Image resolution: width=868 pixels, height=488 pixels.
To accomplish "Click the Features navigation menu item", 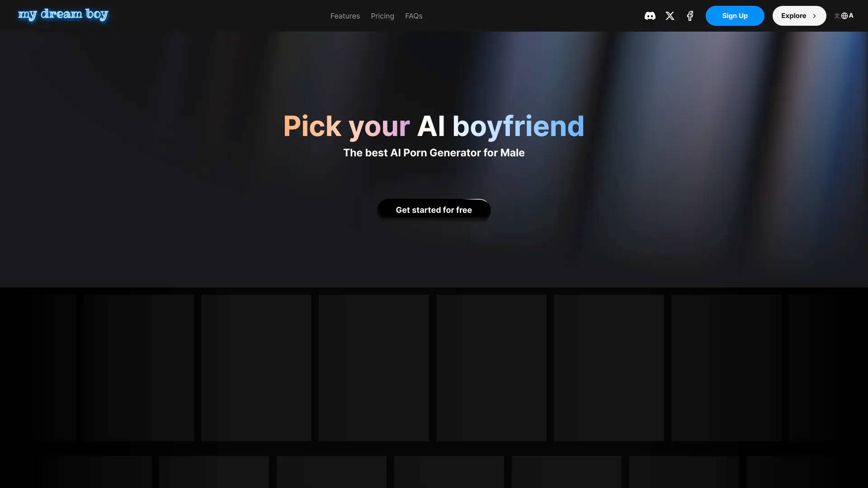I will (x=345, y=15).
